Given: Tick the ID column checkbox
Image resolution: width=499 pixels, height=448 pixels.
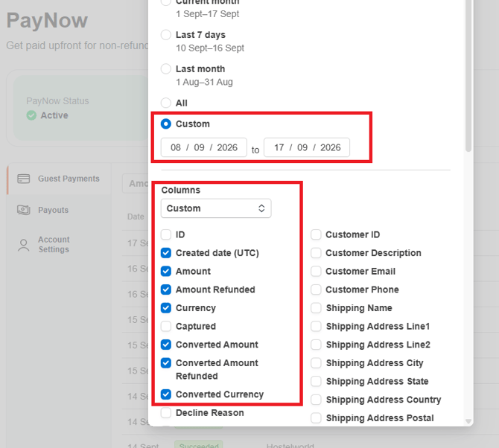Looking at the screenshot, I should (166, 234).
